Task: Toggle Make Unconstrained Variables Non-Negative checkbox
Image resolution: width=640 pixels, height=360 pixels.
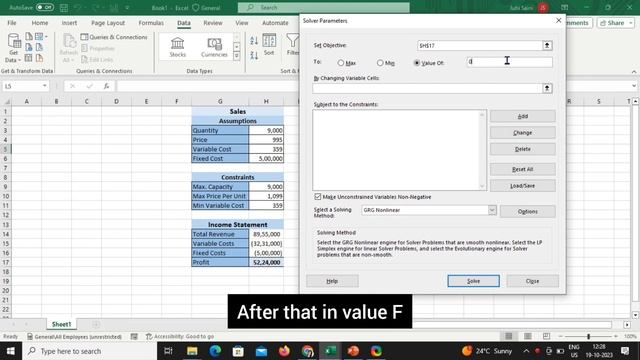Action: click(318, 197)
